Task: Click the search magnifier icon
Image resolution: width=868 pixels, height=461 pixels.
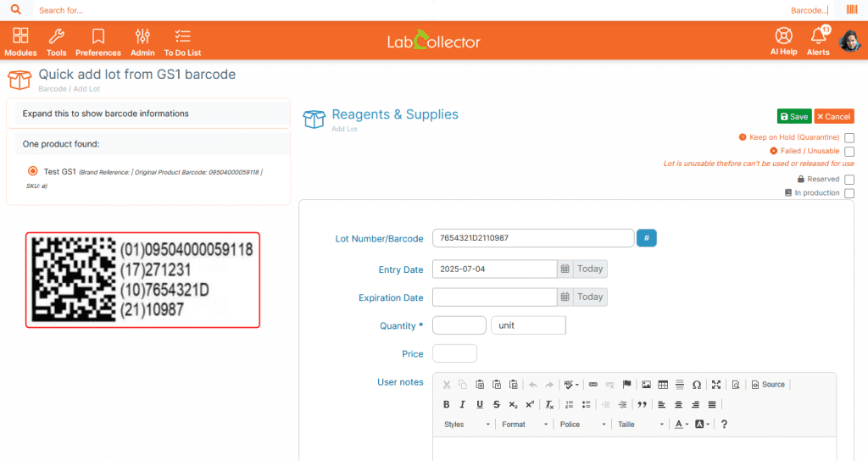Action: pyautogui.click(x=16, y=9)
